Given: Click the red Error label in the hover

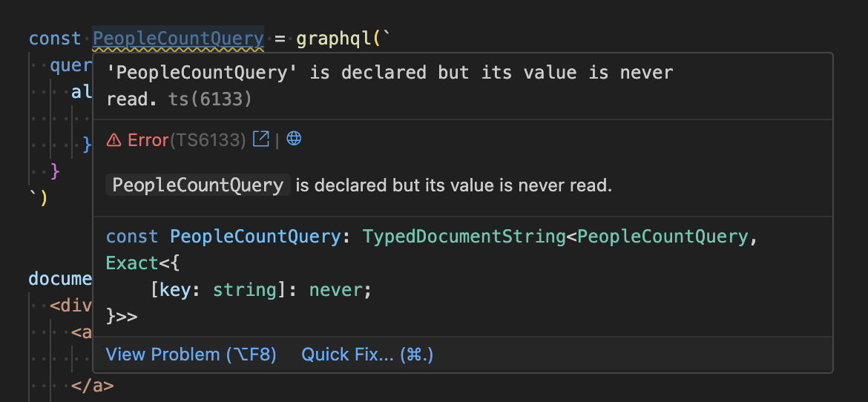Looking at the screenshot, I should (x=148, y=139).
